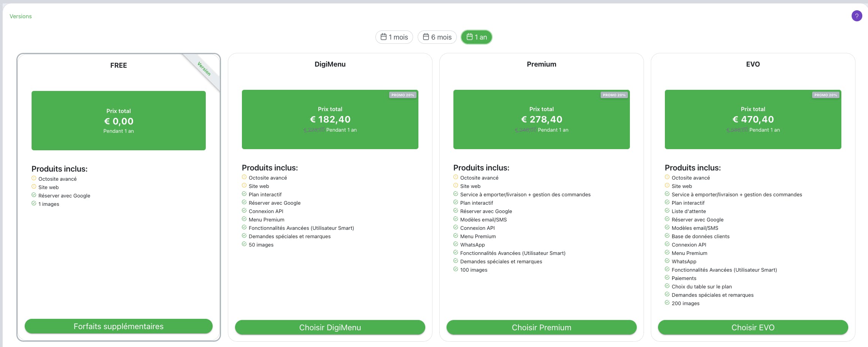Screen dimensions: 868x347
Task: Click the green EVO price box
Action: [753, 119]
